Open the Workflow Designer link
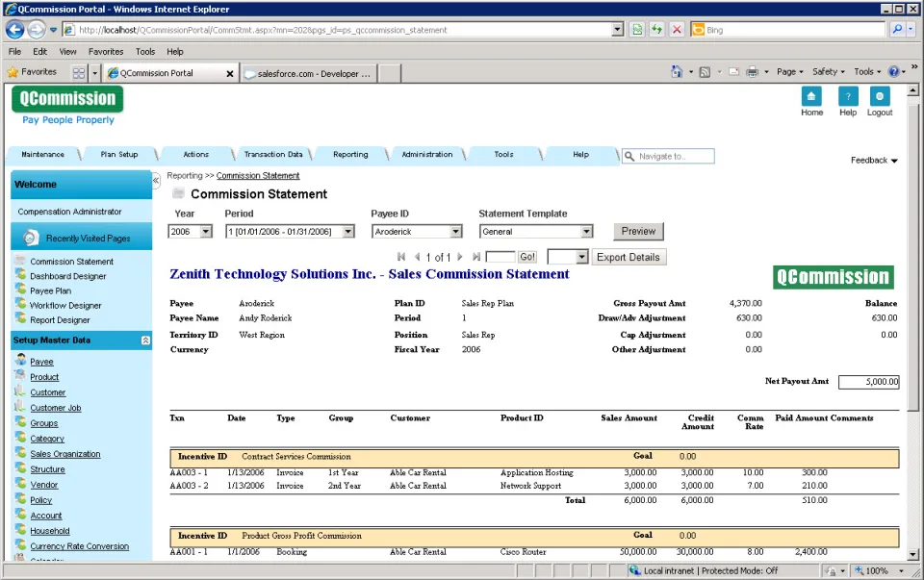 click(x=66, y=306)
